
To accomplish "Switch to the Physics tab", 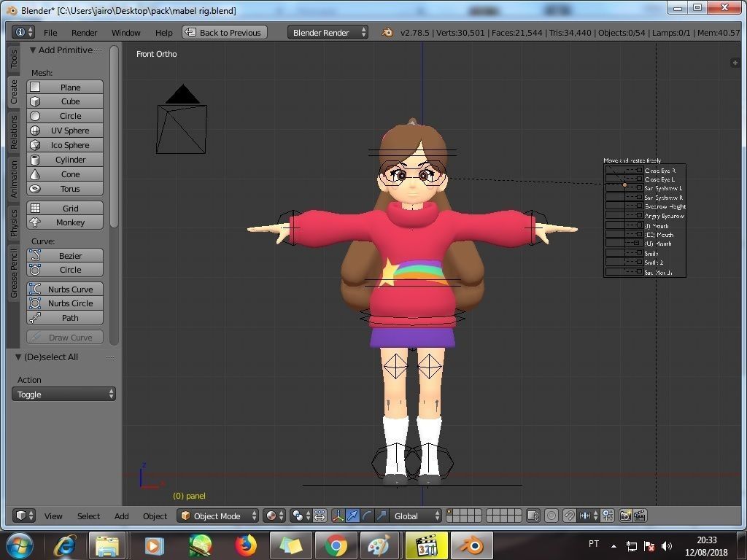I will 14,222.
